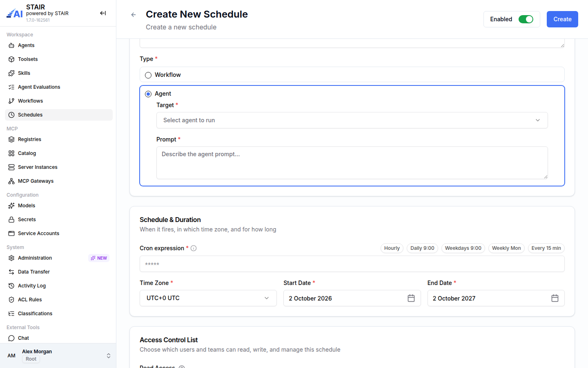The image size is (588, 368).
Task: Click the Models sparkle icon
Action: pos(11,206)
